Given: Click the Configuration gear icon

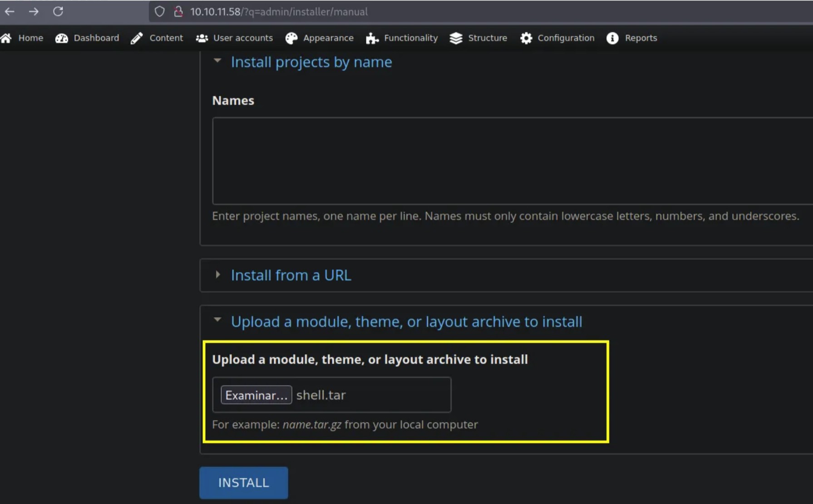Looking at the screenshot, I should coord(526,38).
